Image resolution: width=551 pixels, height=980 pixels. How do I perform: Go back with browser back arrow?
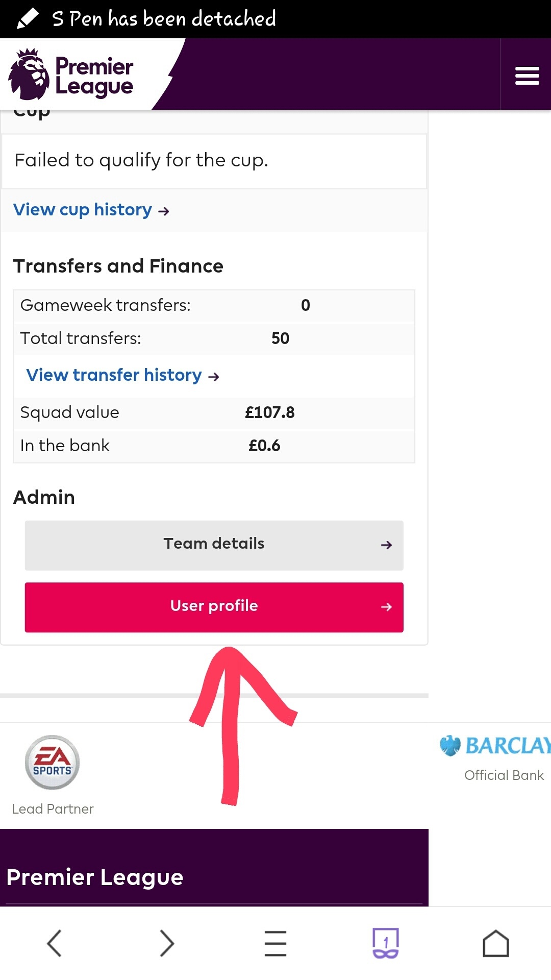pyautogui.click(x=55, y=943)
